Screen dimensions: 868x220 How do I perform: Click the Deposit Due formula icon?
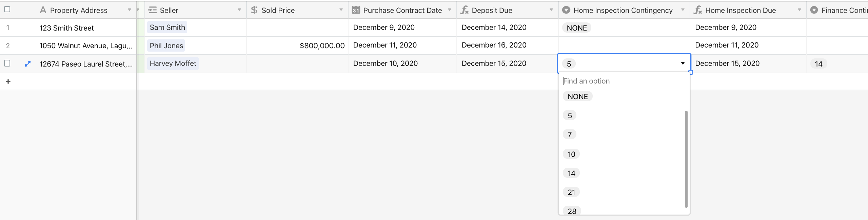tap(465, 10)
